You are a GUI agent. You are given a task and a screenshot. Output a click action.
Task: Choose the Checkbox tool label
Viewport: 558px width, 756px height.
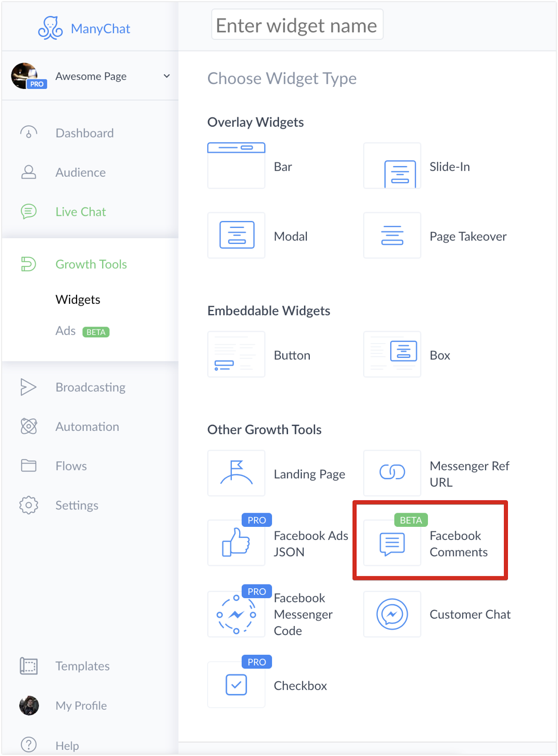[x=300, y=685]
